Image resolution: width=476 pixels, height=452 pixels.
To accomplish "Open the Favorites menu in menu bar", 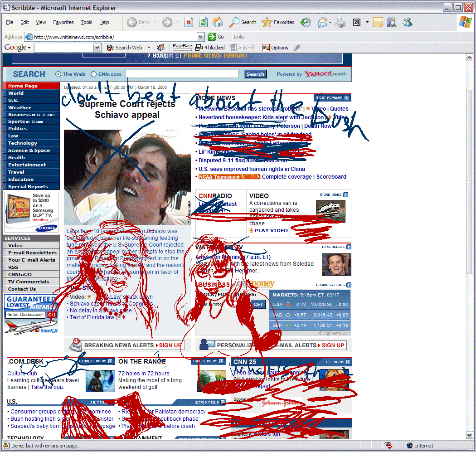I will pos(63,22).
